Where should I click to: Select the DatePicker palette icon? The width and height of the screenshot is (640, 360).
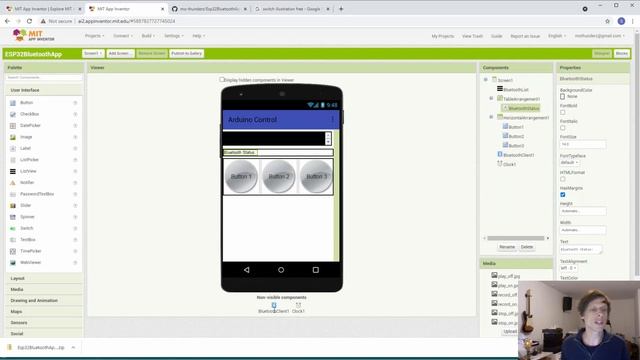coord(13,126)
